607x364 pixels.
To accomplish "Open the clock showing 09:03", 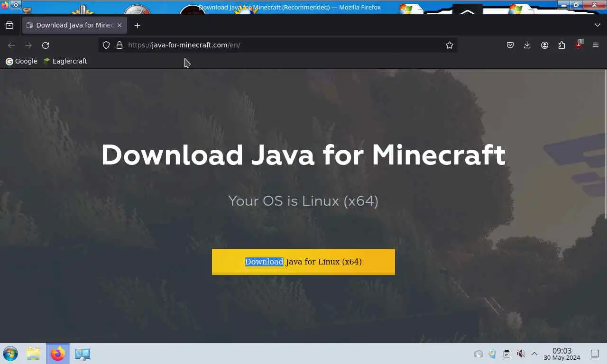I will (x=562, y=354).
